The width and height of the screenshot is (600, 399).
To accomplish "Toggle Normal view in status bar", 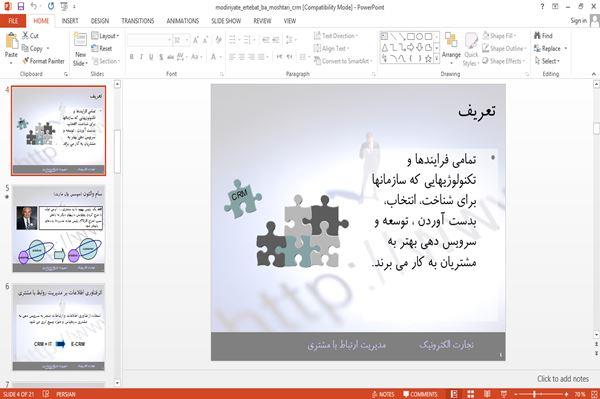I will (x=454, y=394).
